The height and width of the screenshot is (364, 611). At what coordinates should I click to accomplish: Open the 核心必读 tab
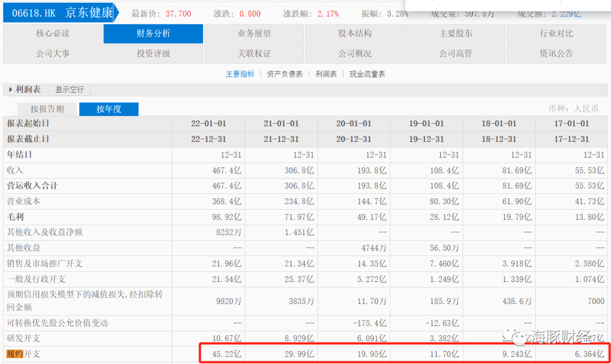click(53, 33)
